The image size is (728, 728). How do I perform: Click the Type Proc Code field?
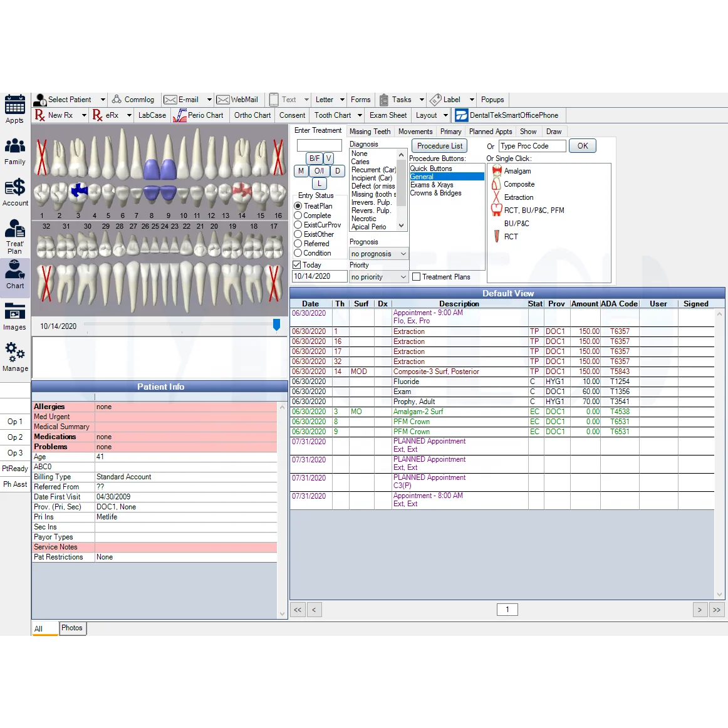click(532, 146)
